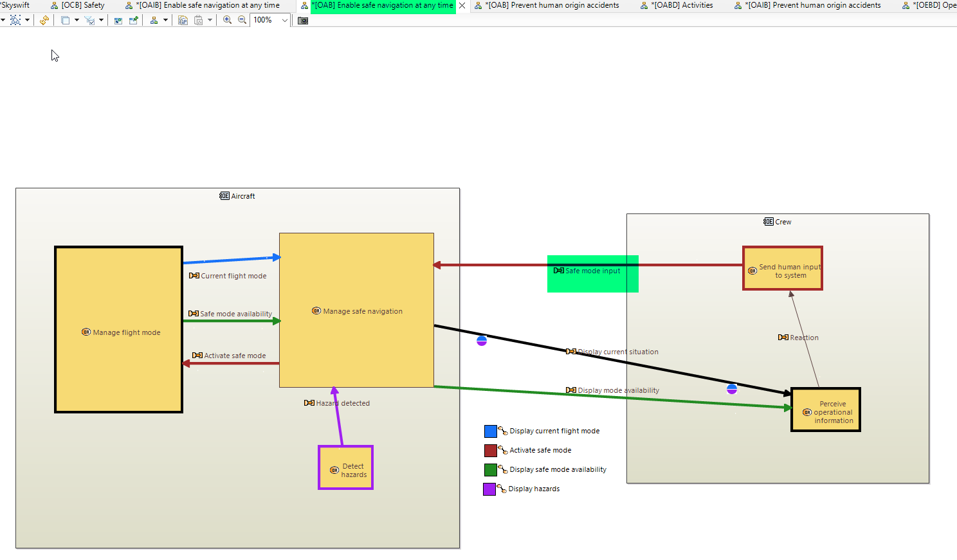Click the Pin/Unpin element icon

(133, 21)
